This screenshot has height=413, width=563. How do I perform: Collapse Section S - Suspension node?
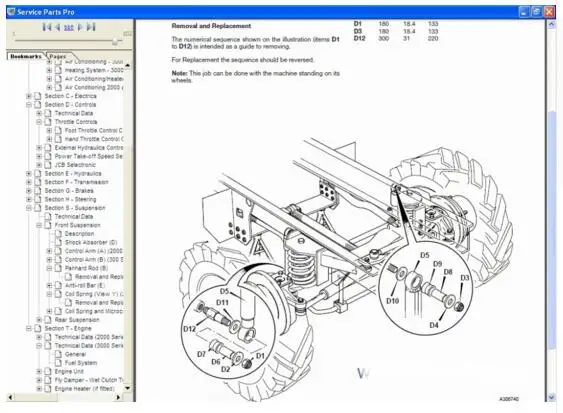(x=29, y=208)
